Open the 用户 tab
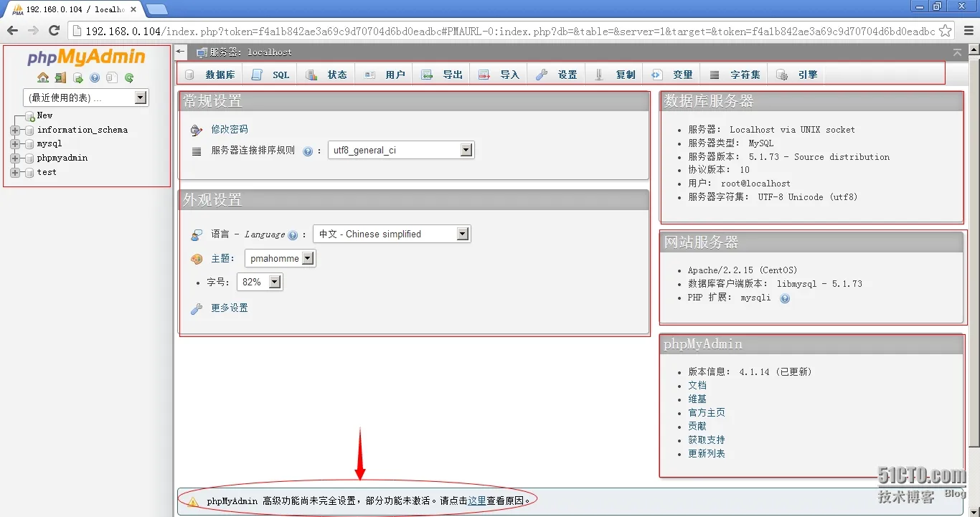 tap(385, 75)
